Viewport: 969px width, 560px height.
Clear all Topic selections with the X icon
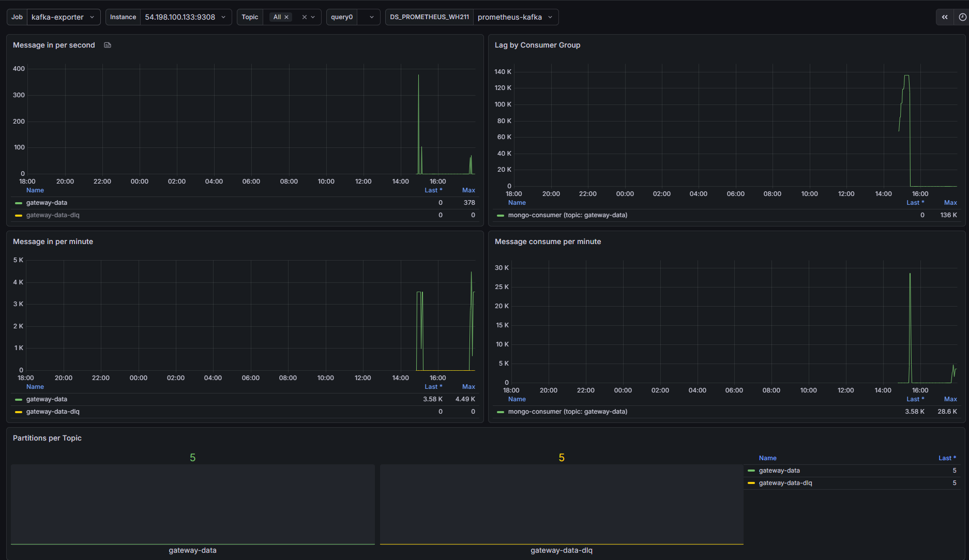pyautogui.click(x=305, y=17)
